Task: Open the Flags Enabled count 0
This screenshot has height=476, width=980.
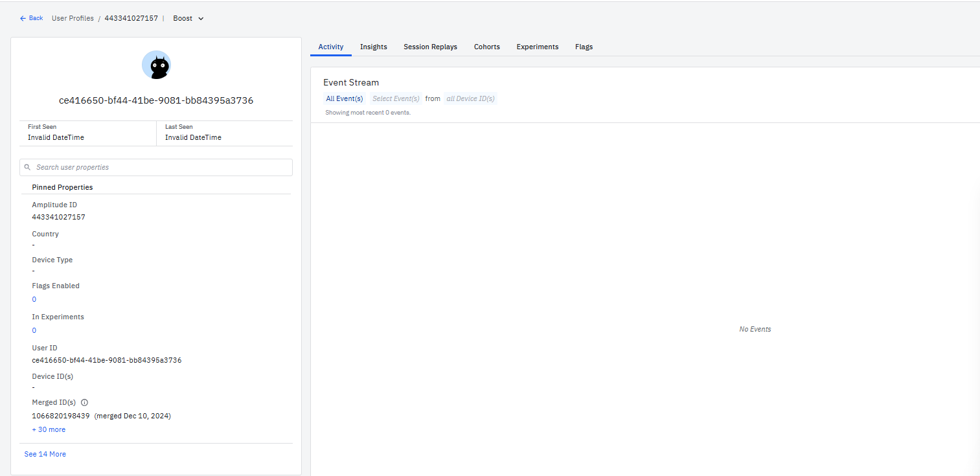Action: [34, 299]
